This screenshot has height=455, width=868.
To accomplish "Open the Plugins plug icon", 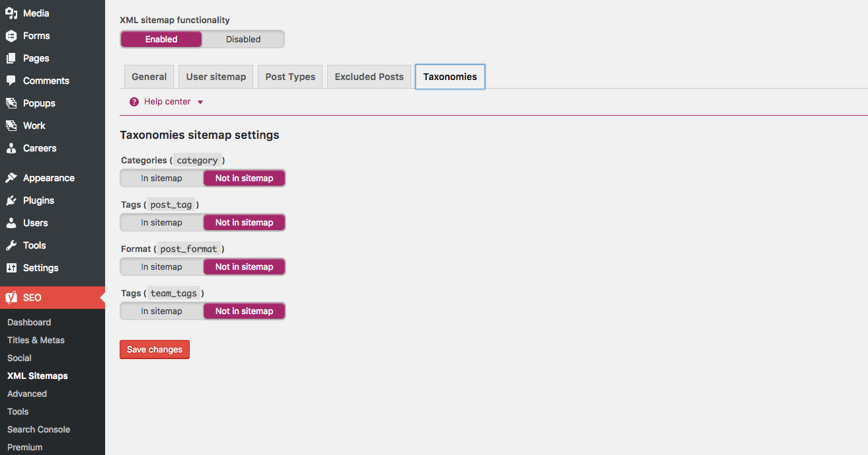I will [11, 200].
